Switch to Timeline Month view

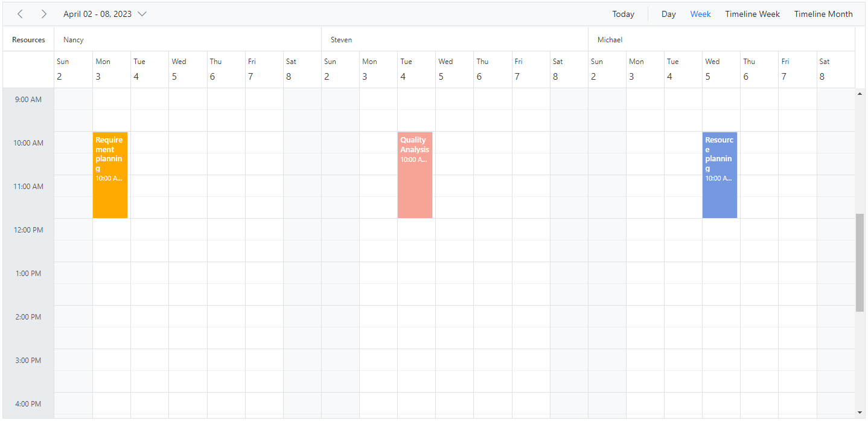[x=823, y=14]
